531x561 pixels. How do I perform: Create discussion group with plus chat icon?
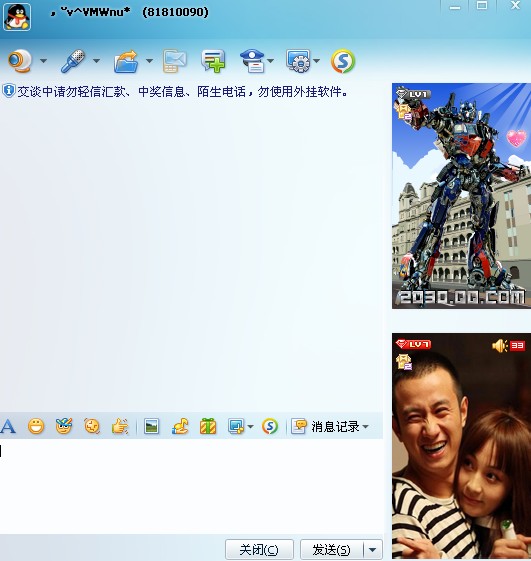point(213,61)
